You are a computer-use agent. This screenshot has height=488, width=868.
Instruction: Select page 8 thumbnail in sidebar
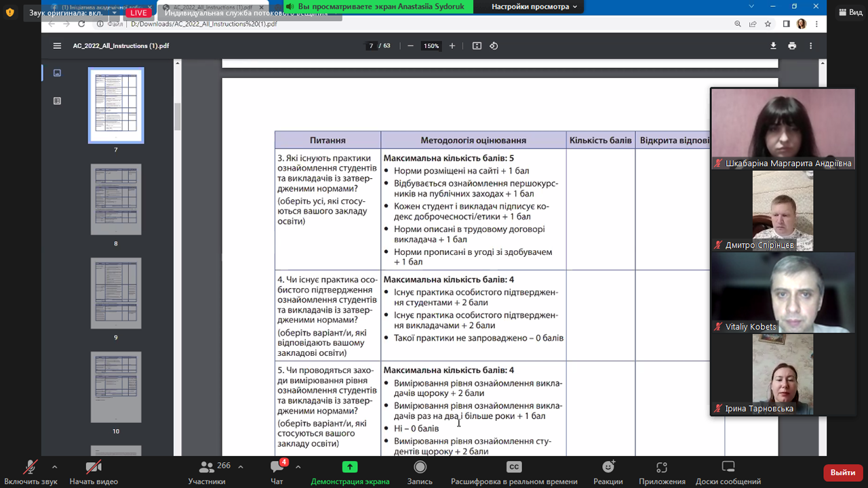[x=116, y=200]
